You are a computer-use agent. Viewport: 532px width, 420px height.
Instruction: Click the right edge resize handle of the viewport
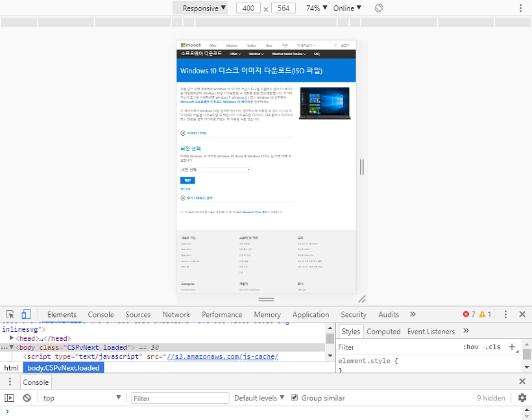tap(361, 167)
